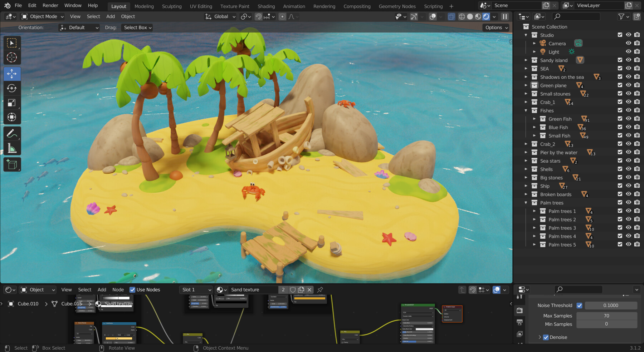644x352 pixels.
Task: Switch to the Geometry Nodes workspace tab
Action: 397,6
